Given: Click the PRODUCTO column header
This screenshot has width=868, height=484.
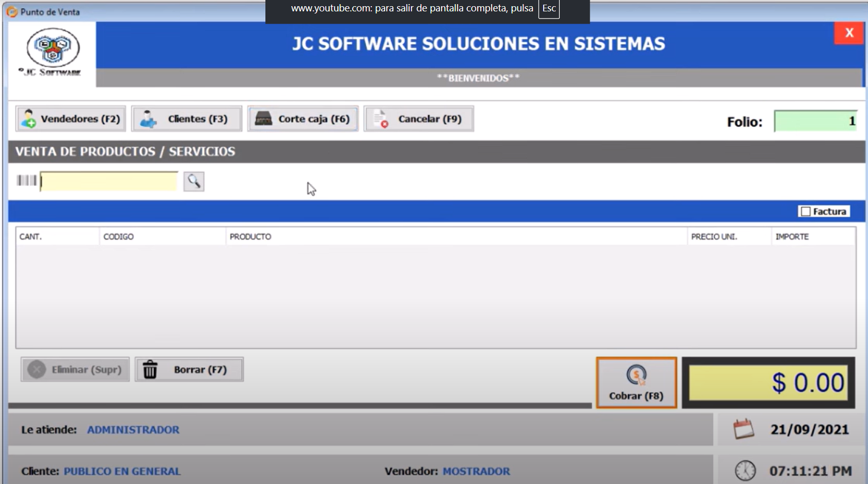Looking at the screenshot, I should pyautogui.click(x=250, y=237).
